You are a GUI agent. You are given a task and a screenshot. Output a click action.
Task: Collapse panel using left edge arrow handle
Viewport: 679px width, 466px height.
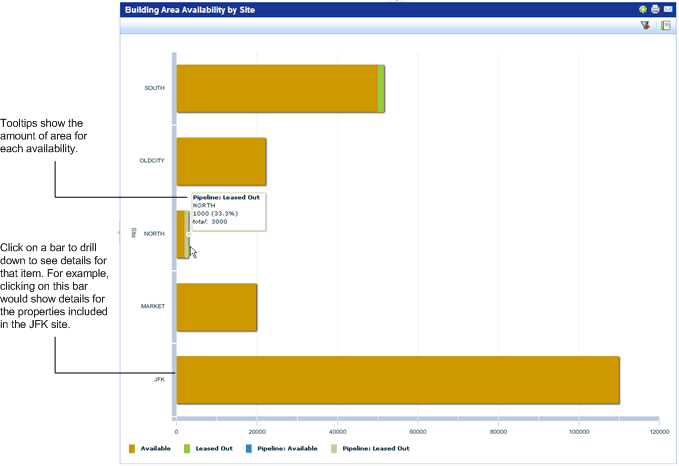[118, 233]
